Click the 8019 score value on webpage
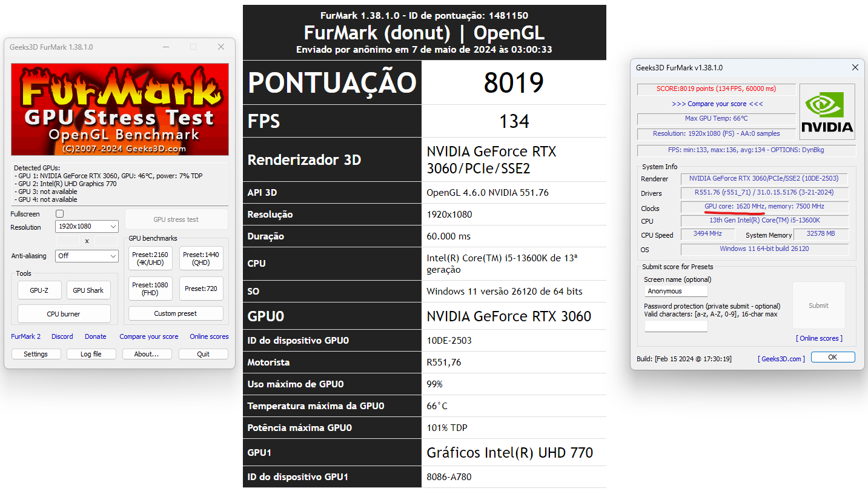The height and width of the screenshot is (491, 868). point(514,82)
